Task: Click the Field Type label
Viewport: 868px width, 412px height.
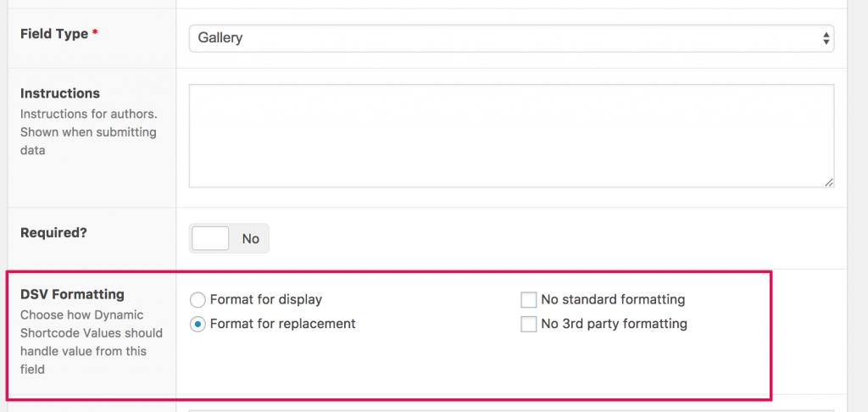Action: [x=54, y=34]
